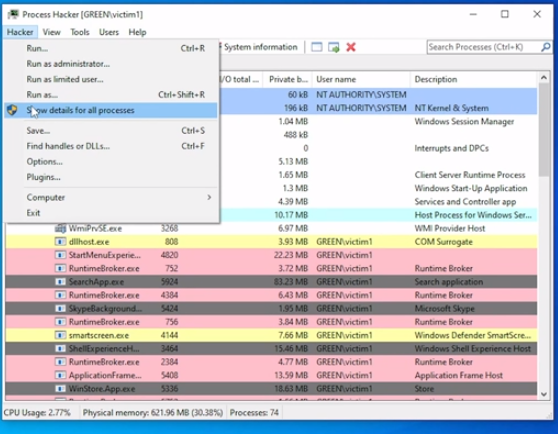
Task: Click ApplicationFrame... process icon
Action: [x=60, y=375]
